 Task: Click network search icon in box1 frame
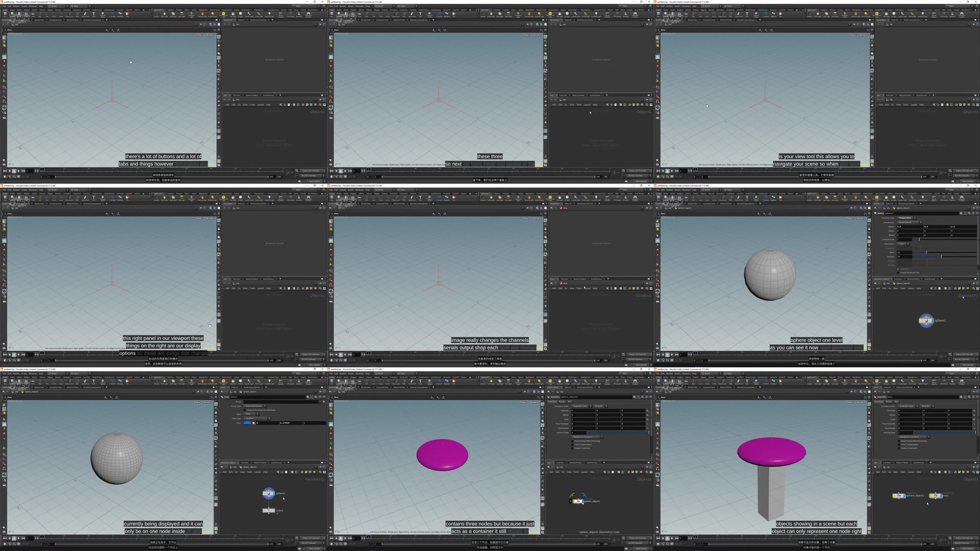[974, 472]
